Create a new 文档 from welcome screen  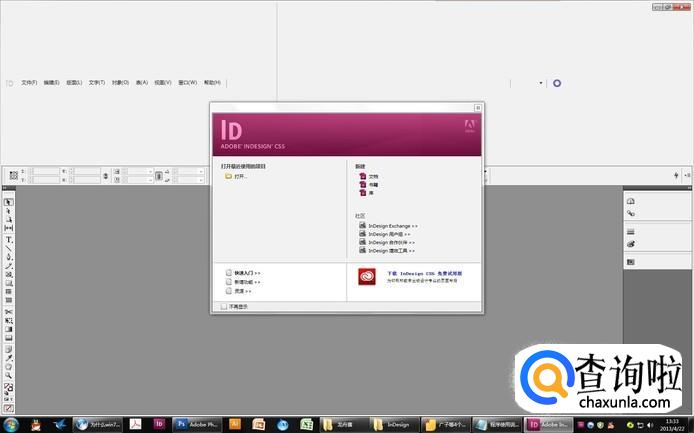coord(369,176)
